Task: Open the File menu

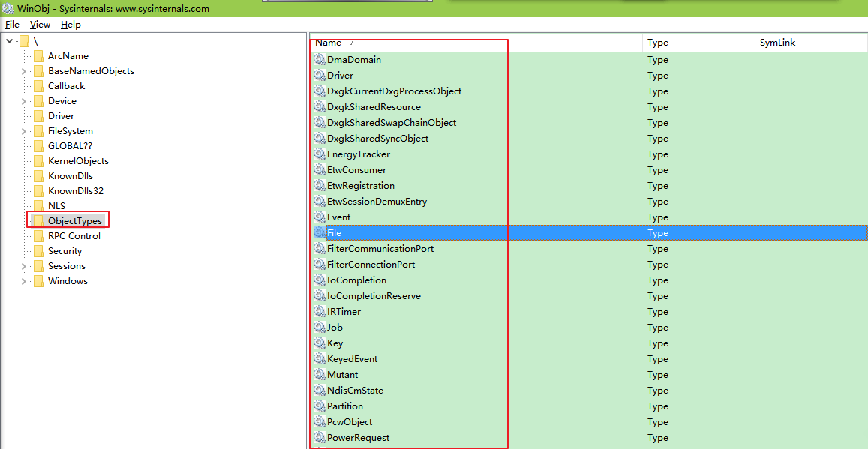Action: pos(12,25)
